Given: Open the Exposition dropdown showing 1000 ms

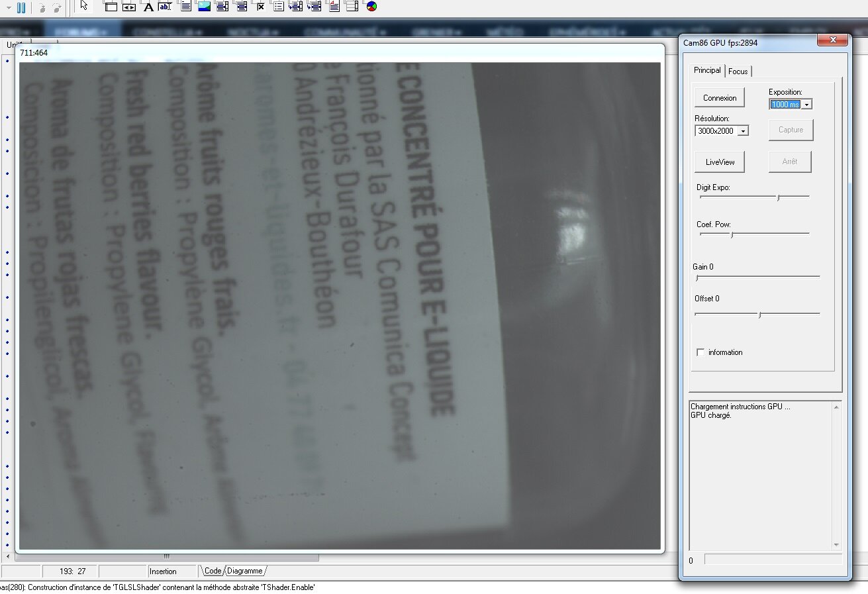Looking at the screenshot, I should click(x=807, y=105).
